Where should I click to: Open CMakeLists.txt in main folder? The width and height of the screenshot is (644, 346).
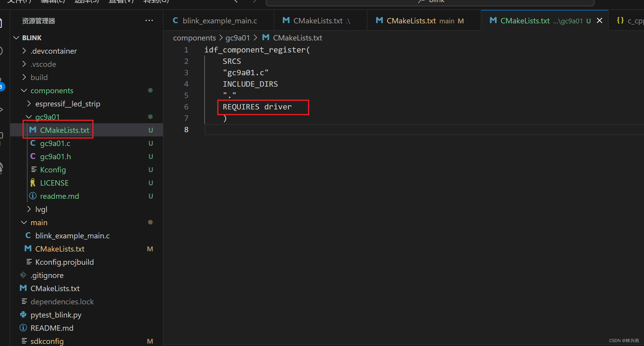87,249
